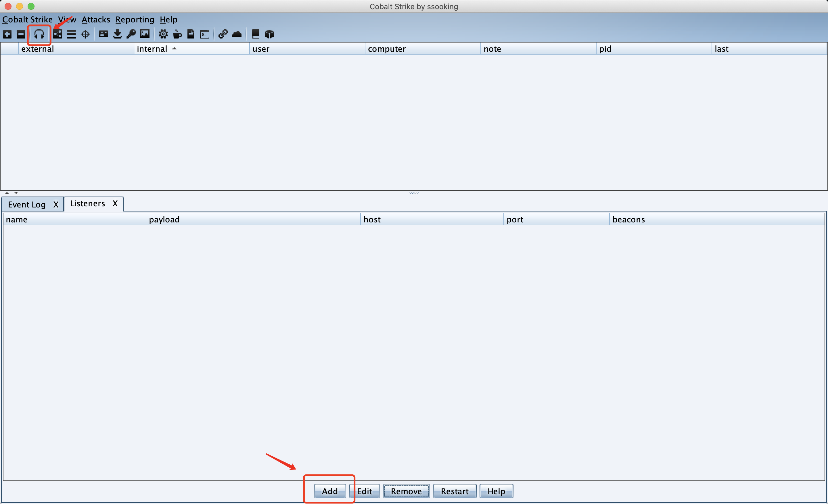Click the cloud manage web server icon
This screenshot has height=504, width=828.
click(x=237, y=34)
